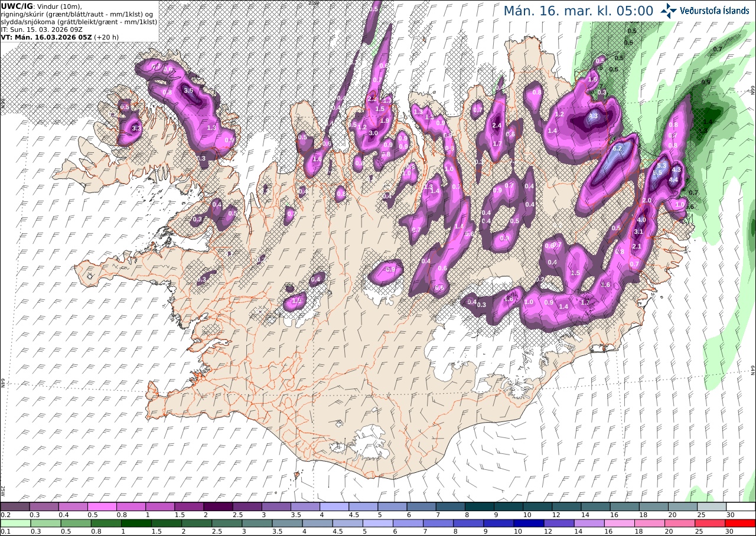Click the 2.1 snowfall value in the east
Screen dimensions: 756x536
(x=637, y=247)
